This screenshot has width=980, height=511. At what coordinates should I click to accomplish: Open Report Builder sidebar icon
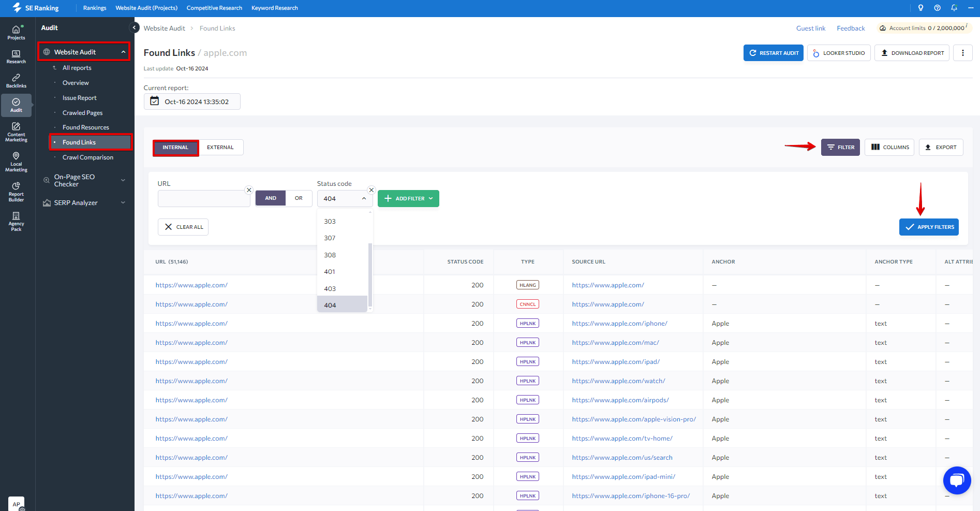16,192
